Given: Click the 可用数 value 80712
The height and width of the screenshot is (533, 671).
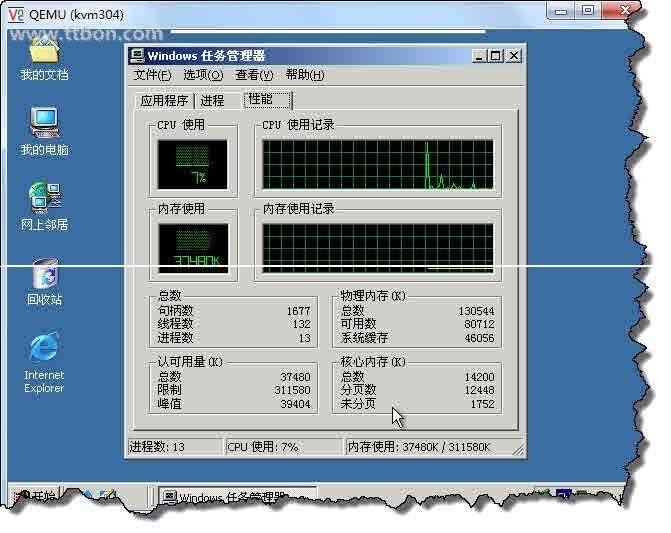Looking at the screenshot, I should (x=479, y=324).
